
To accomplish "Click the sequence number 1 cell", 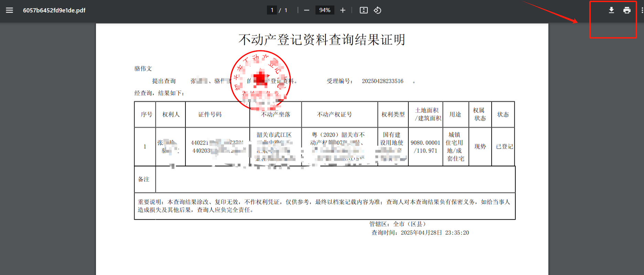I will click(145, 147).
